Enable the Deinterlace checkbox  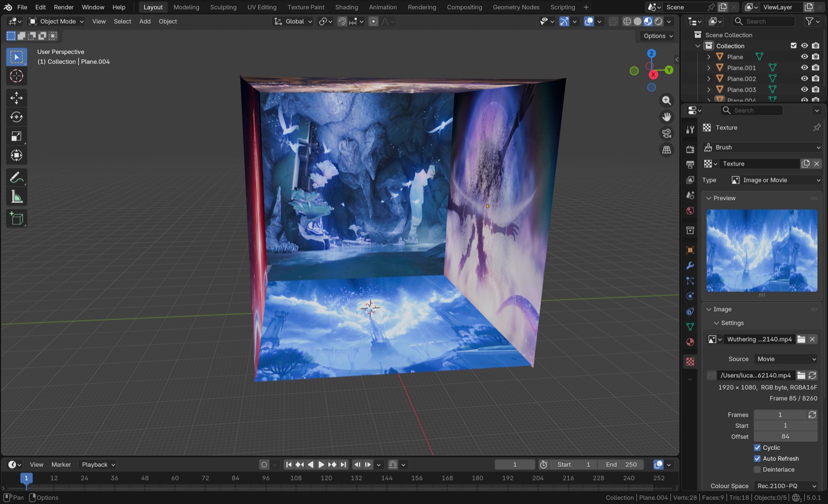tap(757, 470)
